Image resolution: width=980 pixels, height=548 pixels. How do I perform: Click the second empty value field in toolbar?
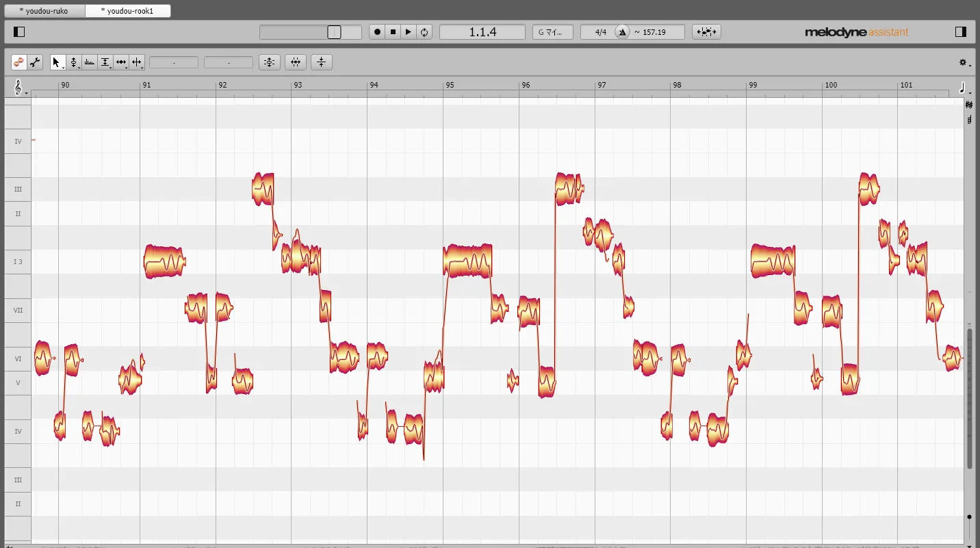229,62
